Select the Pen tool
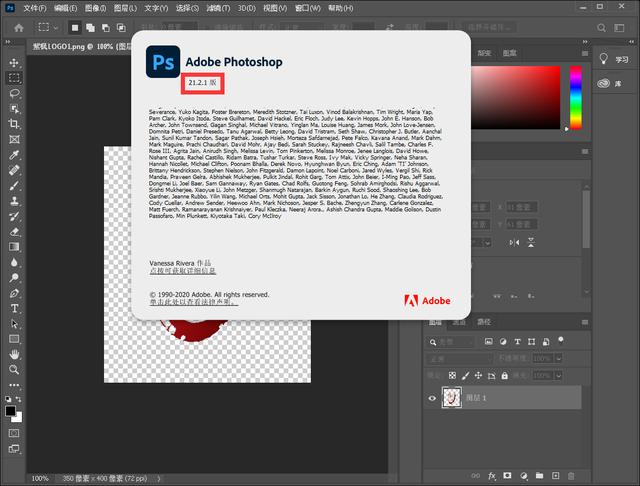The height and width of the screenshot is (486, 640). point(14,293)
